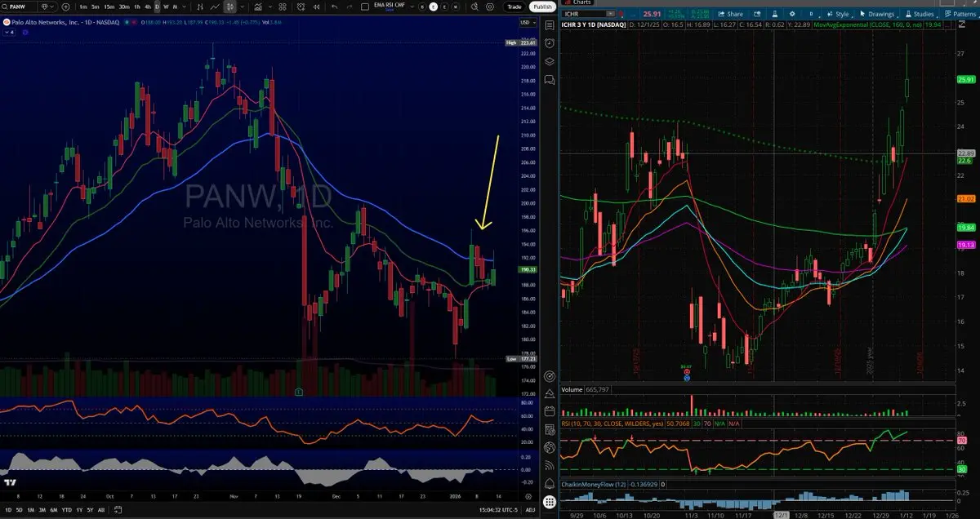Choose the line chart style icon
The height and width of the screenshot is (519, 980).
(x=215, y=7)
